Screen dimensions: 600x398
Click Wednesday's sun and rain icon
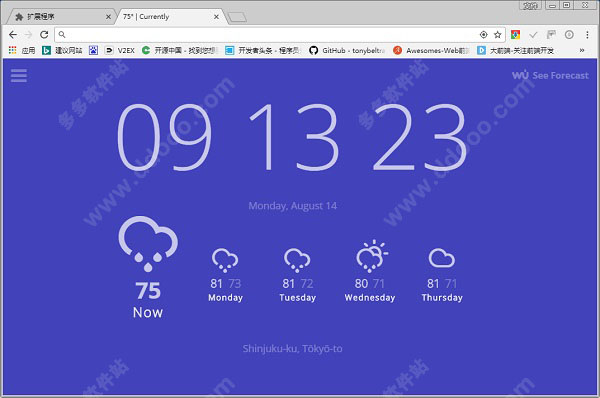pos(372,256)
